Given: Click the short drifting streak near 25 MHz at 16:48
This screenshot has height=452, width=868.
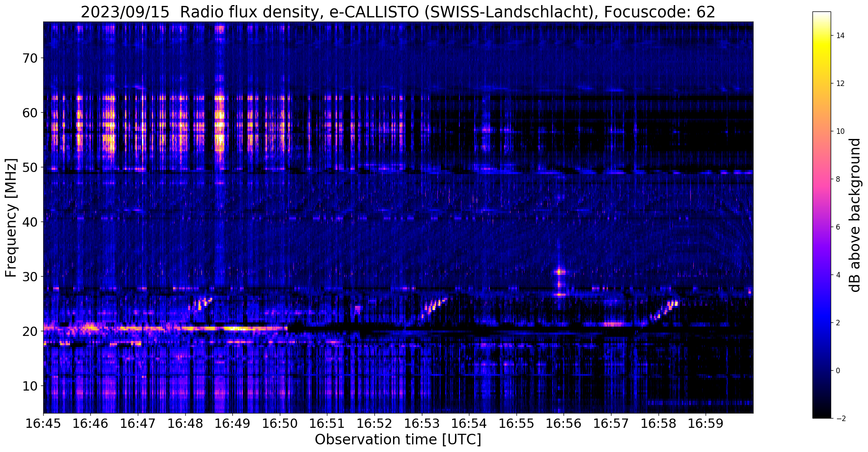Looking at the screenshot, I should pos(200,303).
